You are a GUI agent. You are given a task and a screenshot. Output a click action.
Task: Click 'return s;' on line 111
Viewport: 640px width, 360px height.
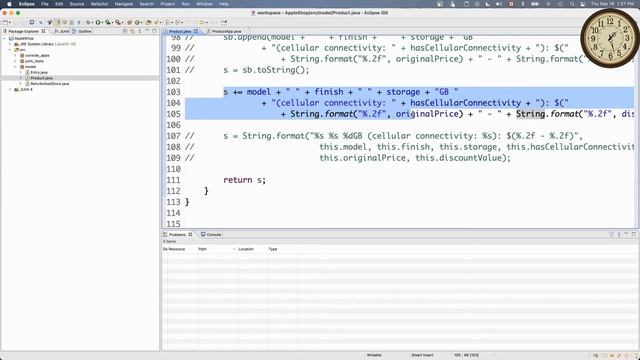click(x=244, y=180)
